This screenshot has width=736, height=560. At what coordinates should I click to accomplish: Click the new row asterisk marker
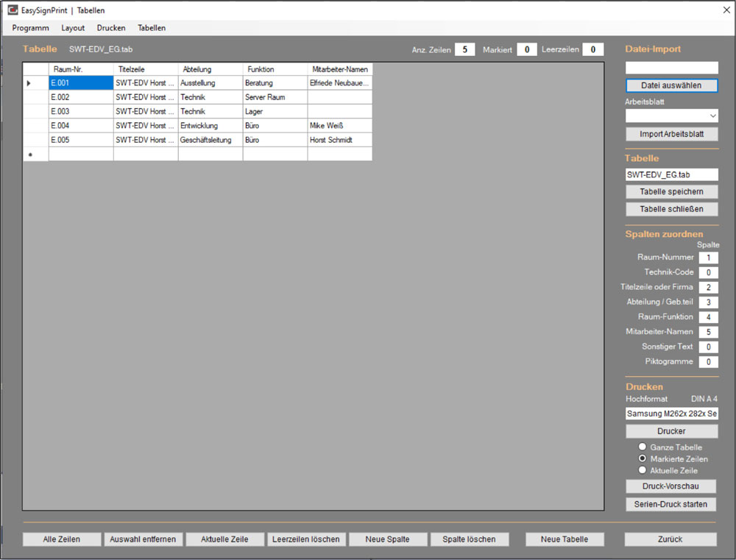click(29, 155)
